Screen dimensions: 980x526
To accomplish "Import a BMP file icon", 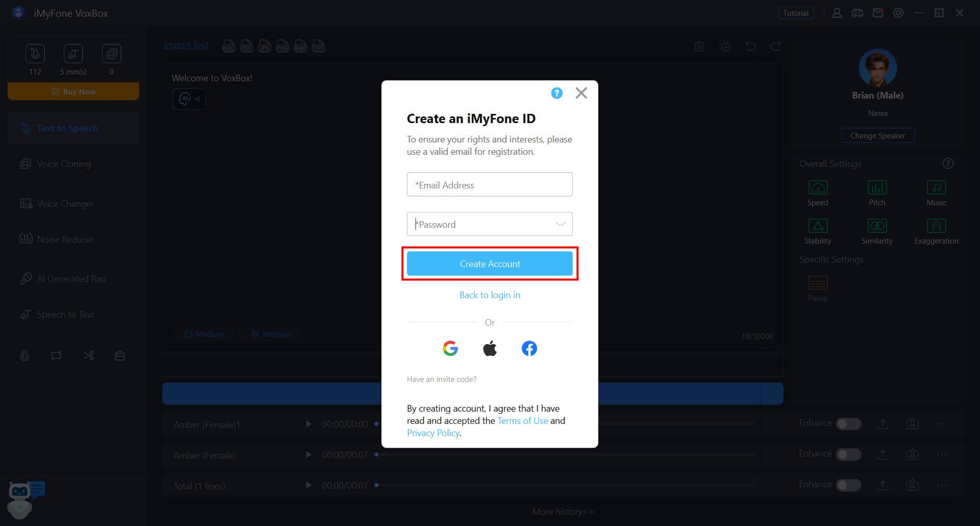I will coord(300,46).
